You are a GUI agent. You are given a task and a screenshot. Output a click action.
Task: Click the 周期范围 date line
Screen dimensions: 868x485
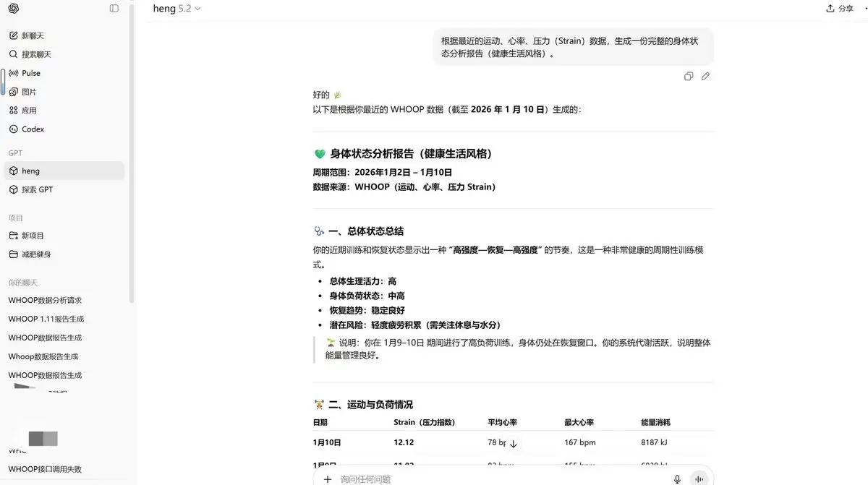(382, 172)
